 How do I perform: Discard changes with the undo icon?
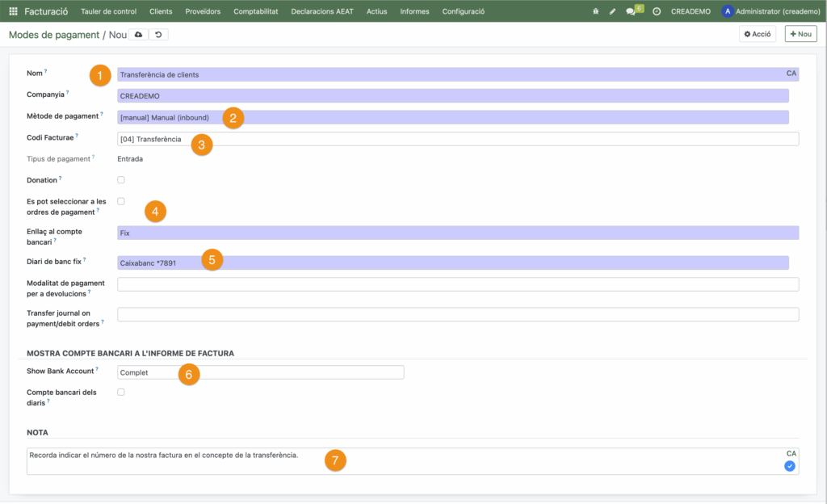pyautogui.click(x=158, y=35)
